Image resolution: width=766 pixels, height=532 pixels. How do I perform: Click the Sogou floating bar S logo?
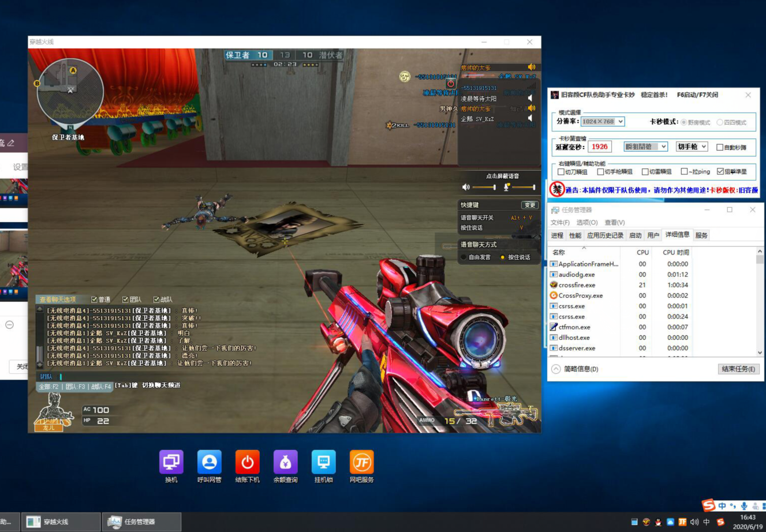pos(708,505)
